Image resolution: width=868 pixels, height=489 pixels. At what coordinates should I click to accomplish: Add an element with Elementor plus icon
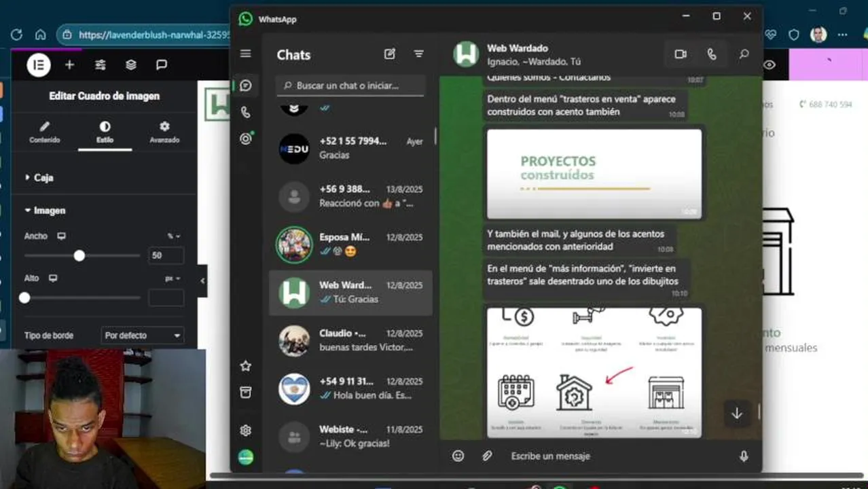tap(69, 65)
